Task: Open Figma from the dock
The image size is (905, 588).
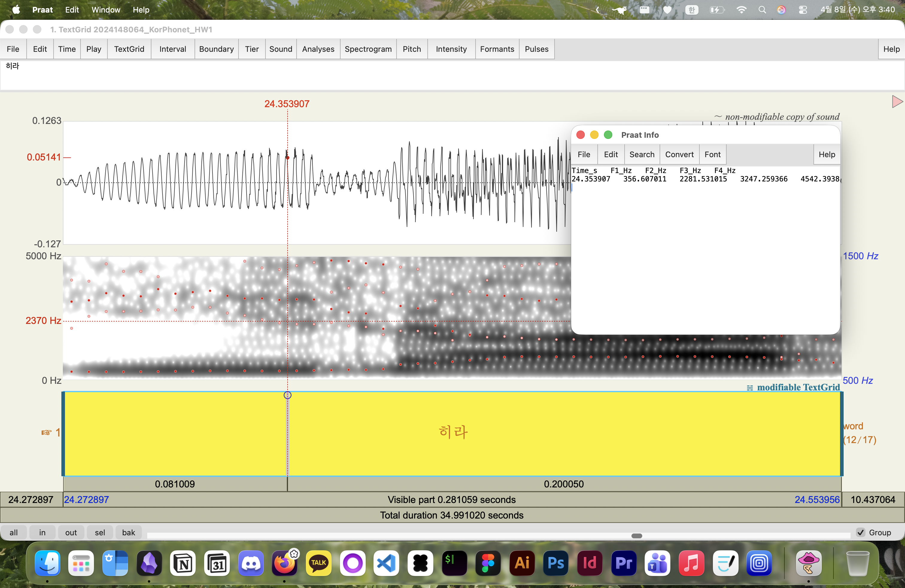Action: pyautogui.click(x=488, y=563)
